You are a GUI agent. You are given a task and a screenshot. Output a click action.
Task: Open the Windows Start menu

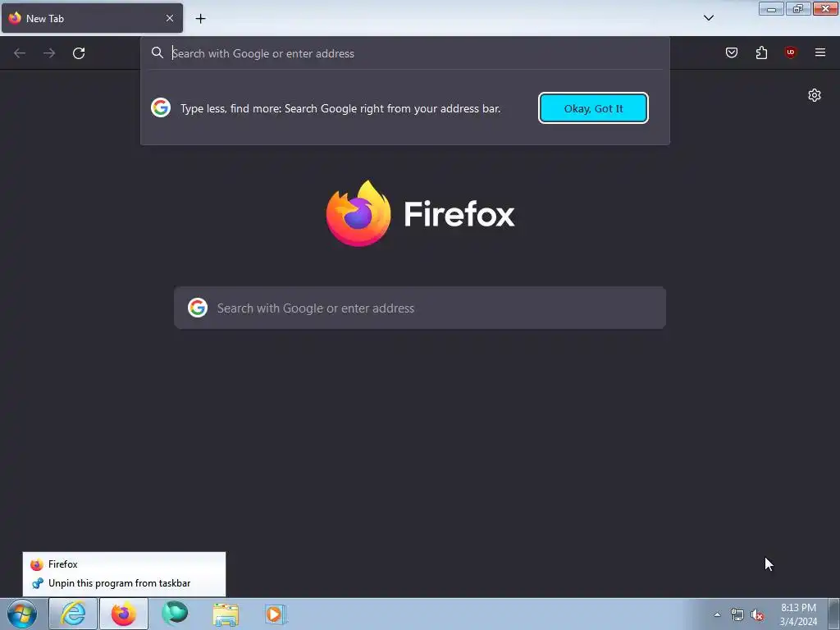coord(22,614)
